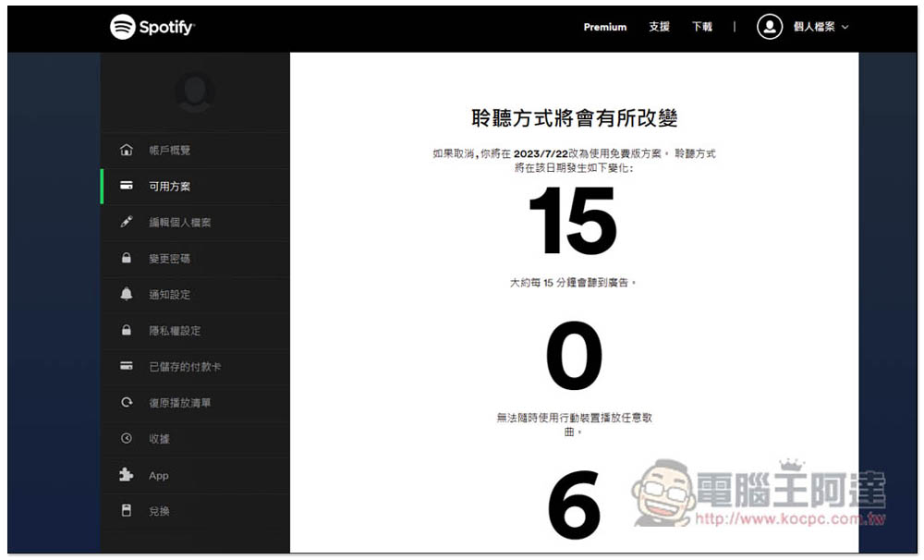This screenshot has width=924, height=560.
Task: Click the redeem icon for 兌換
Action: coord(126,510)
